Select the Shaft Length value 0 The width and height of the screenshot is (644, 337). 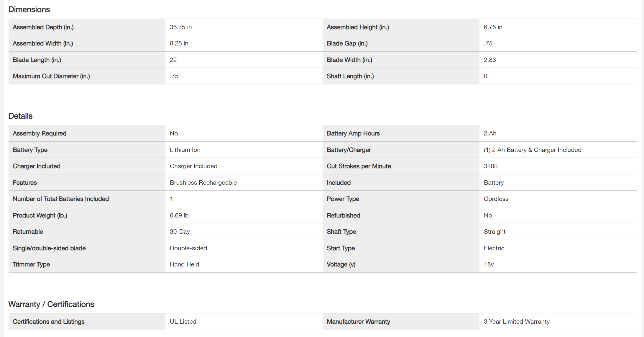coord(485,76)
